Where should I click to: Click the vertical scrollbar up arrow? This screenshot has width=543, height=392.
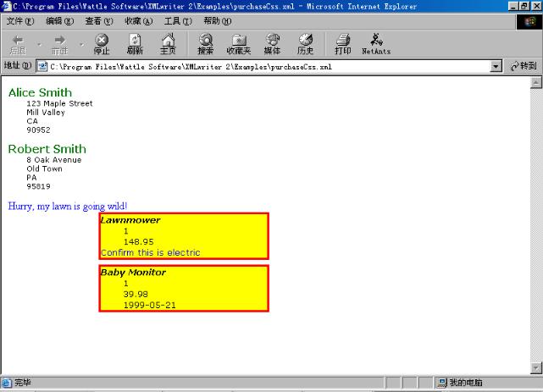tap(535, 83)
